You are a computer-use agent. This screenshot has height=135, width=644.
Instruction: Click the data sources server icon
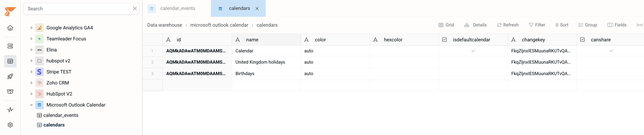(x=10, y=46)
